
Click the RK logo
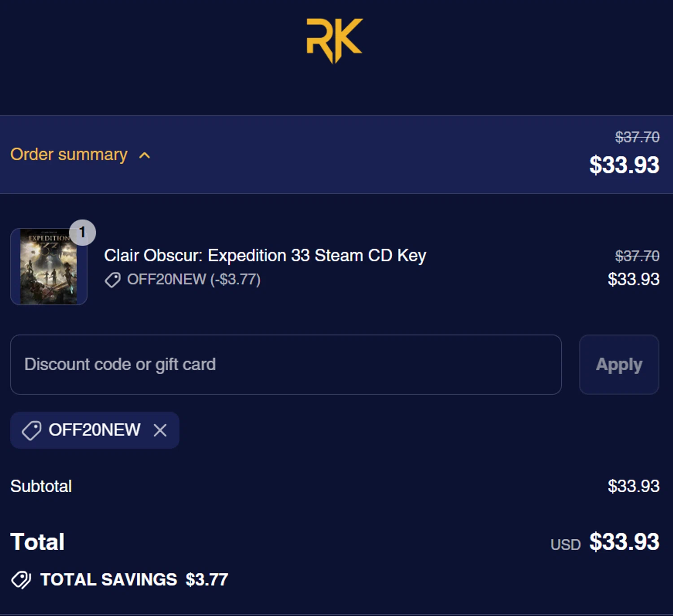point(334,40)
